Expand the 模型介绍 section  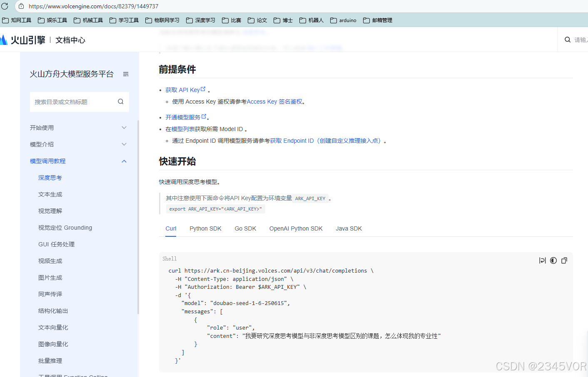coord(78,144)
